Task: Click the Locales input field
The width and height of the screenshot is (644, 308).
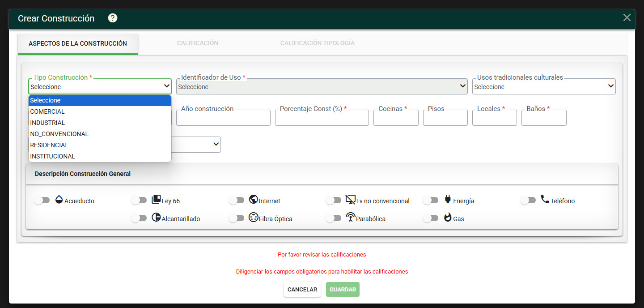Action: [x=495, y=118]
